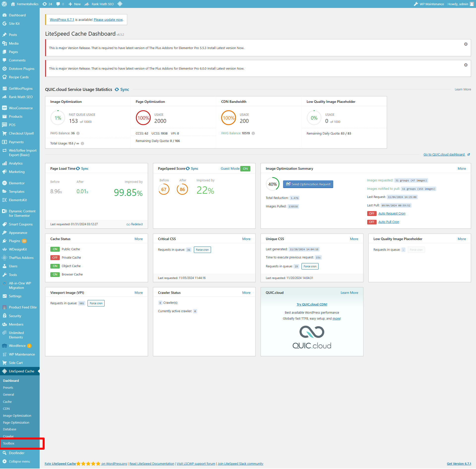Image resolution: width=476 pixels, height=469 pixels.
Task: Force cron for Unique CSS queue
Action: (x=310, y=266)
